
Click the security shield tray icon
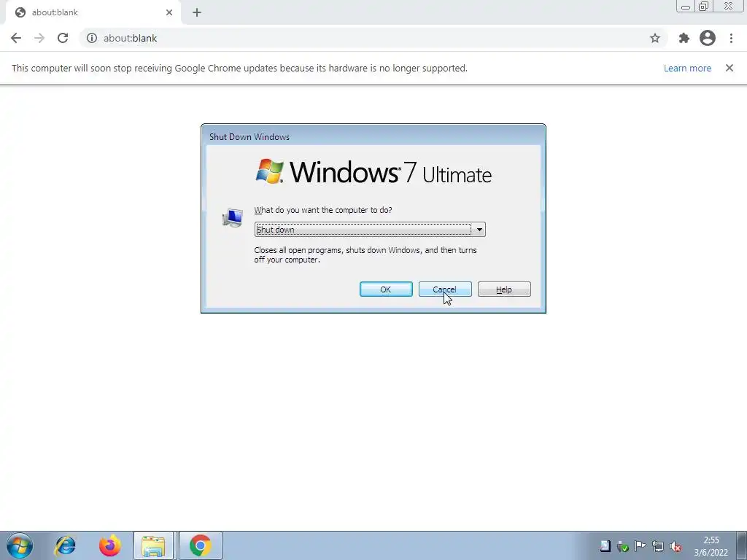[623, 546]
